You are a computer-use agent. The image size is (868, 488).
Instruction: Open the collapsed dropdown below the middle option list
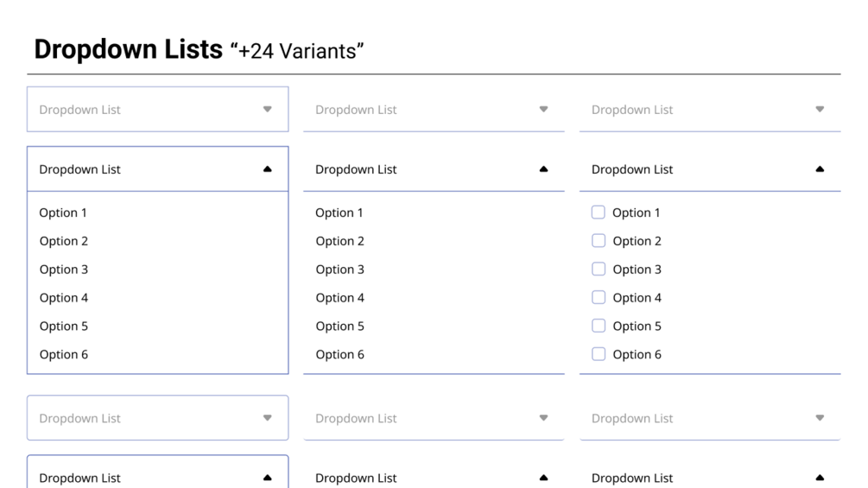(543, 418)
